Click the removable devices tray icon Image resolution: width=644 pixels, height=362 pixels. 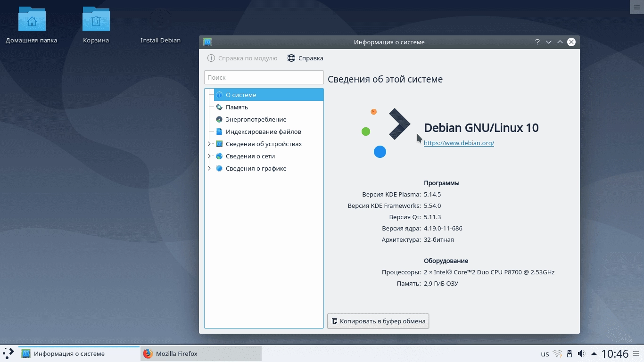570,354
